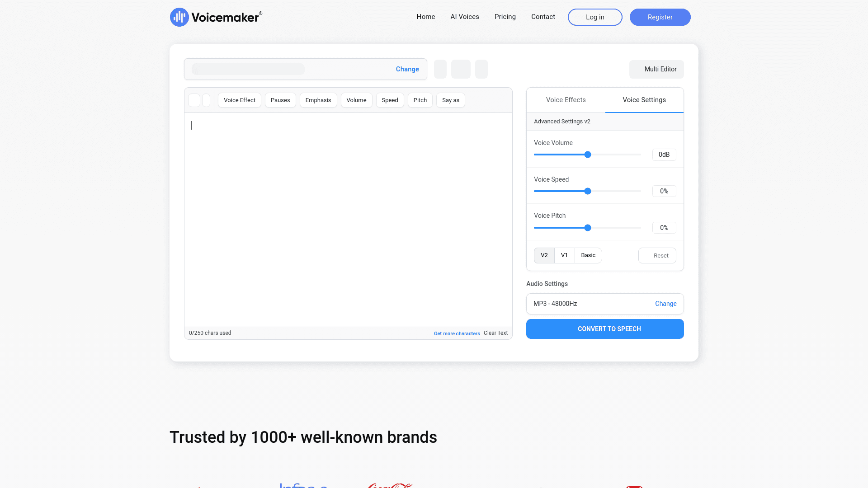868x488 pixels.
Task: Open the Multi Editor
Action: pos(656,69)
